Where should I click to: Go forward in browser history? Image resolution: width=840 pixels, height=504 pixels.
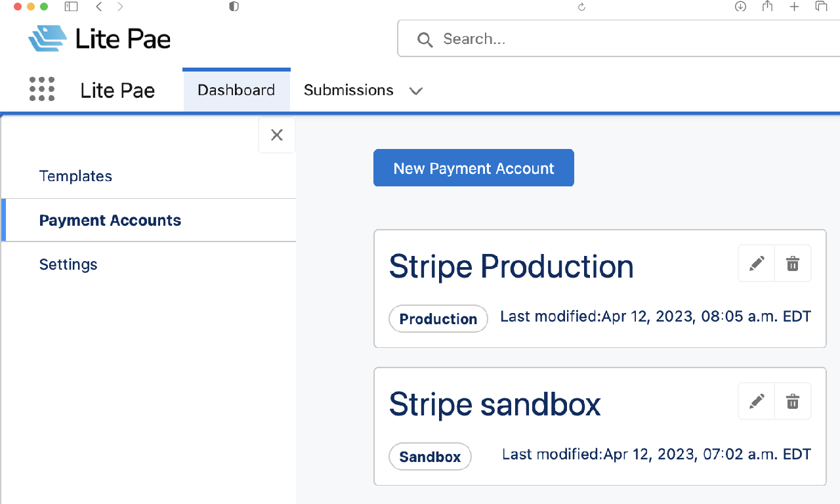coord(119,7)
